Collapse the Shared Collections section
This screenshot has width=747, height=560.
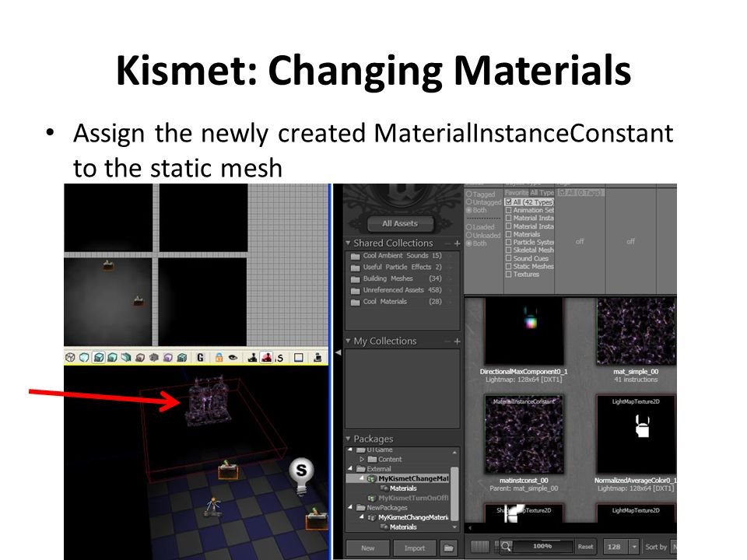coord(349,243)
